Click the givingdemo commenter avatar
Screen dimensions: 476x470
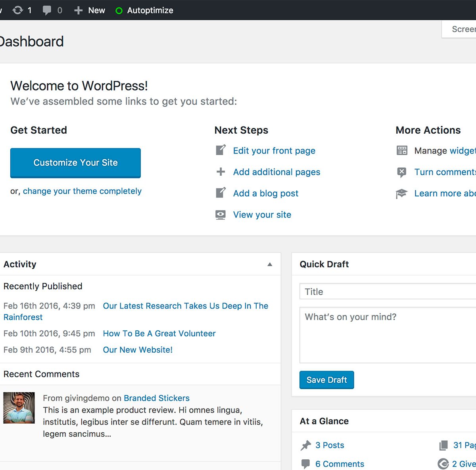click(x=19, y=408)
